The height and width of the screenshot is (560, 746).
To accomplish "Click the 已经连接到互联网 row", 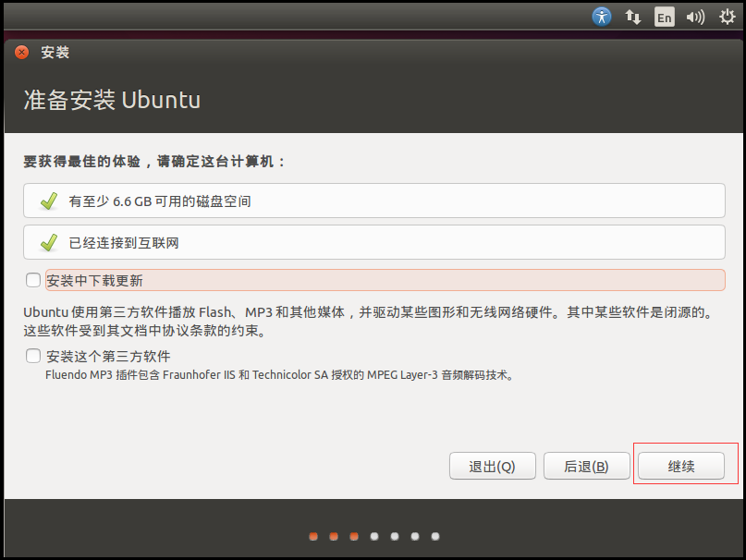I will pos(374,243).
